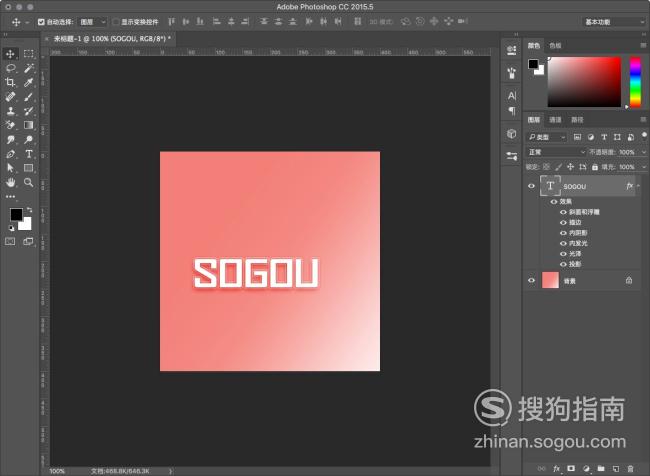Switch to the Paths tab
Image resolution: width=650 pixels, height=476 pixels.
pos(577,120)
